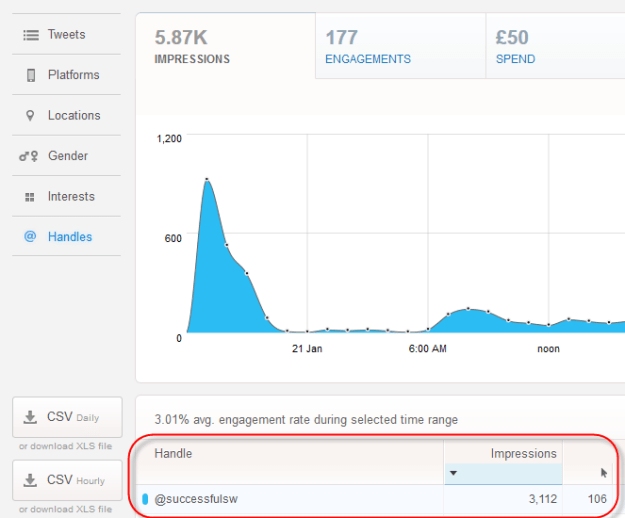Click the Impressions sort arrow
625x518 pixels.
click(x=453, y=473)
